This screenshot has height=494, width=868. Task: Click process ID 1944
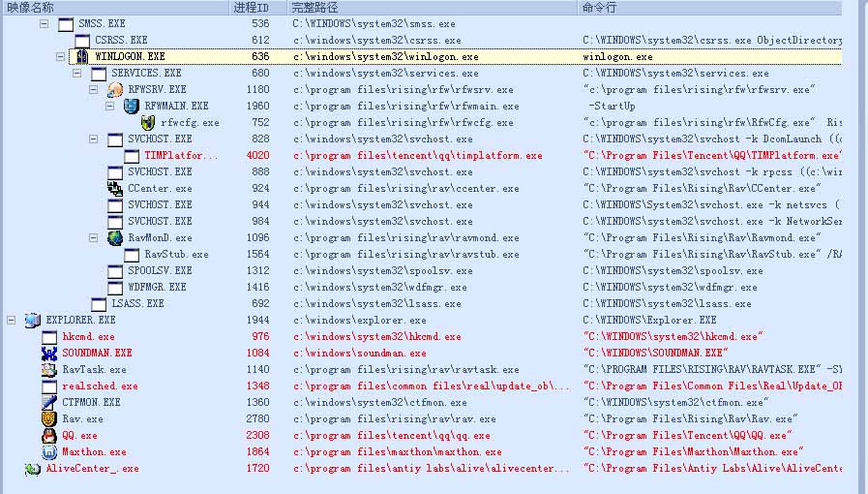pyautogui.click(x=258, y=320)
